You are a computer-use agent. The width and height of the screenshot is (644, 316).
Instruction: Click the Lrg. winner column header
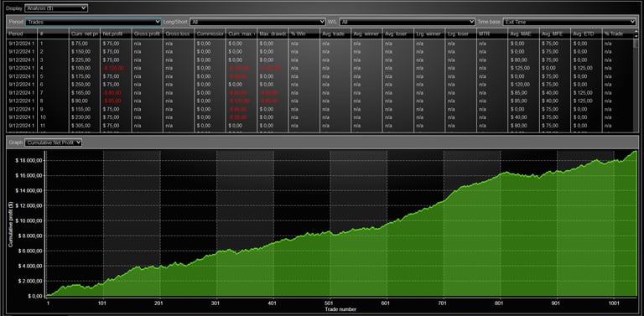click(x=429, y=34)
